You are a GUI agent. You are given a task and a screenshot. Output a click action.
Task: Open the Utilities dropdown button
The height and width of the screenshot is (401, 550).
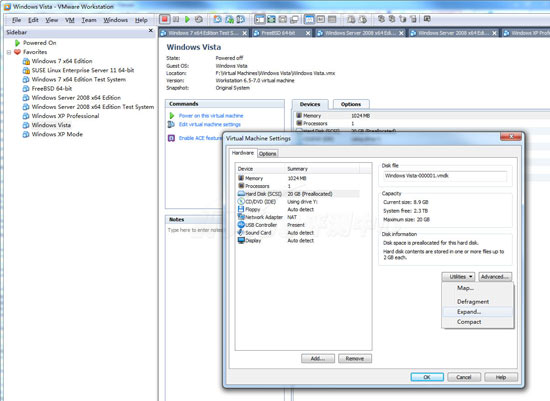[x=458, y=277]
